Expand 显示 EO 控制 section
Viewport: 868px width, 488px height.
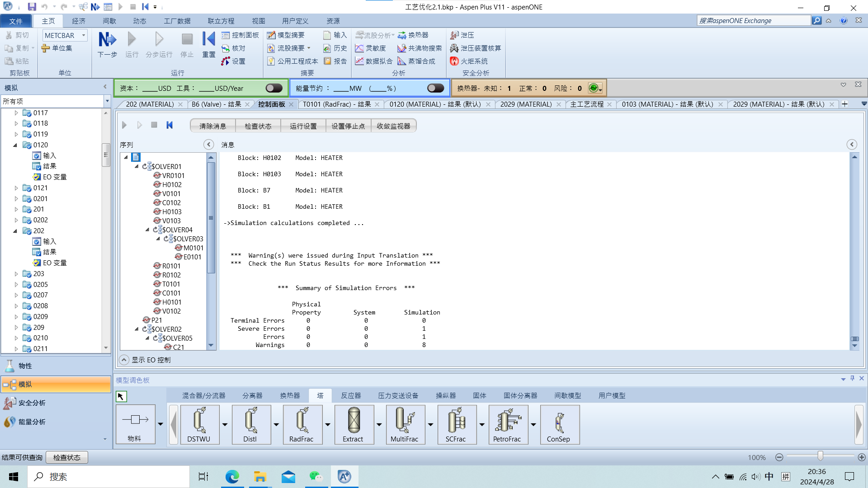(x=124, y=360)
